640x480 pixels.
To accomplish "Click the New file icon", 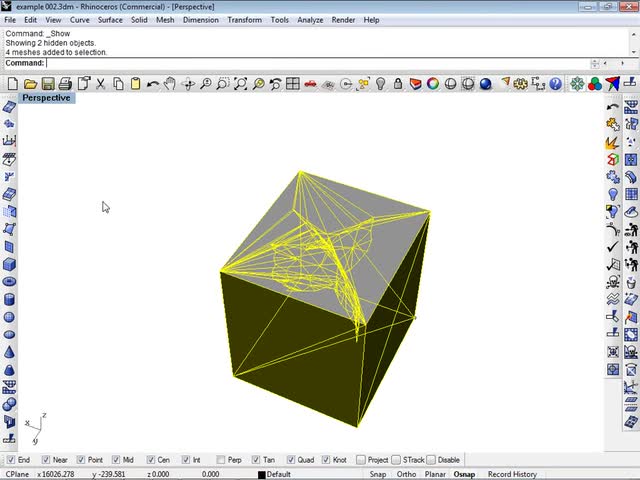I will [x=13, y=84].
